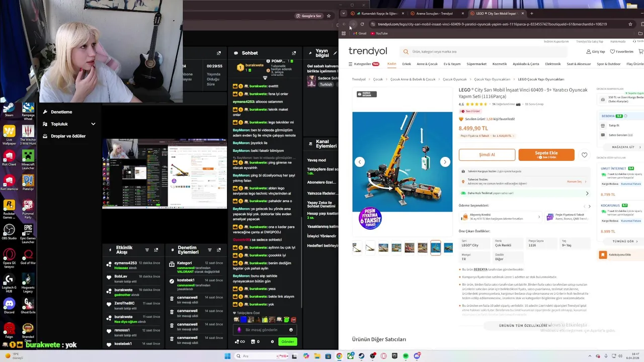Image resolution: width=644 pixels, height=362 pixels.
Task: Open the Konum Seç delivery location selector
Action: 576,182
